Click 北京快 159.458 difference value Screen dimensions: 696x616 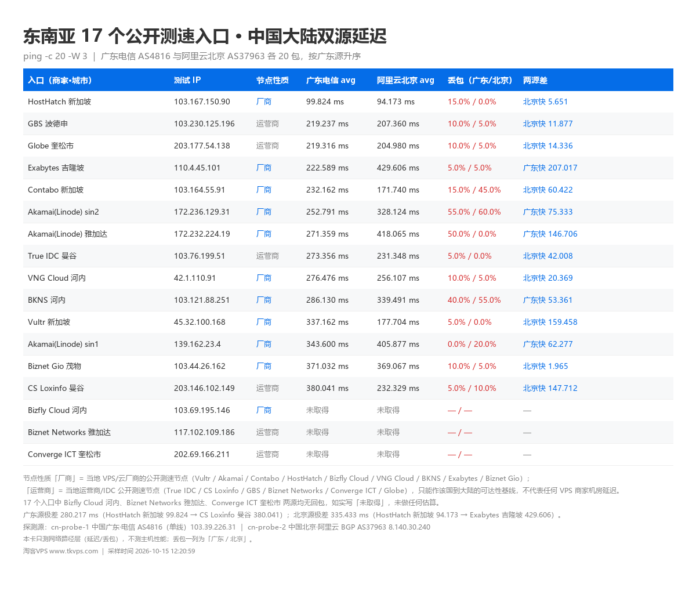[x=550, y=322]
